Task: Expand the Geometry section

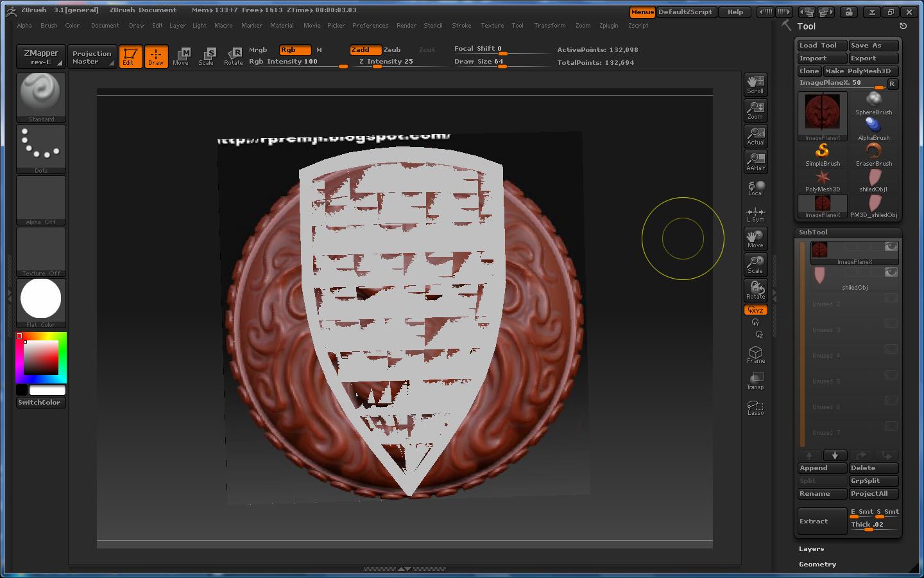Action: (x=817, y=564)
